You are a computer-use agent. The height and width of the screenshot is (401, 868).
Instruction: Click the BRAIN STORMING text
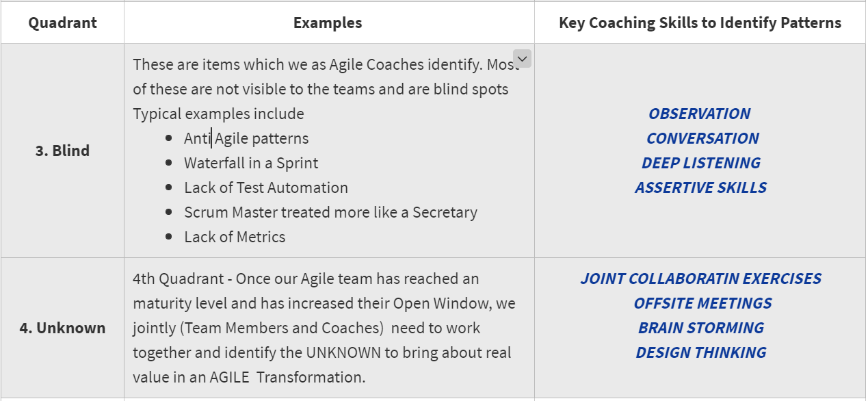coord(700,328)
